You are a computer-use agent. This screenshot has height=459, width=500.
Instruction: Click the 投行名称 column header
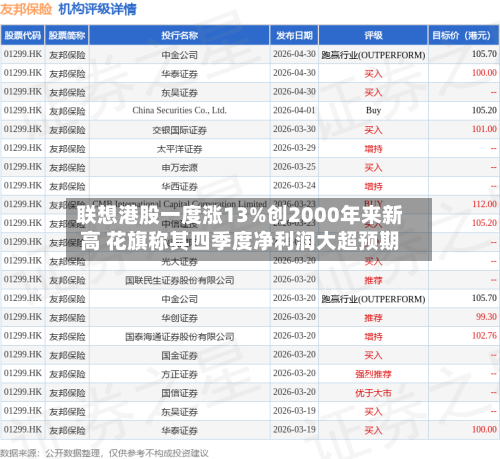tap(179, 35)
